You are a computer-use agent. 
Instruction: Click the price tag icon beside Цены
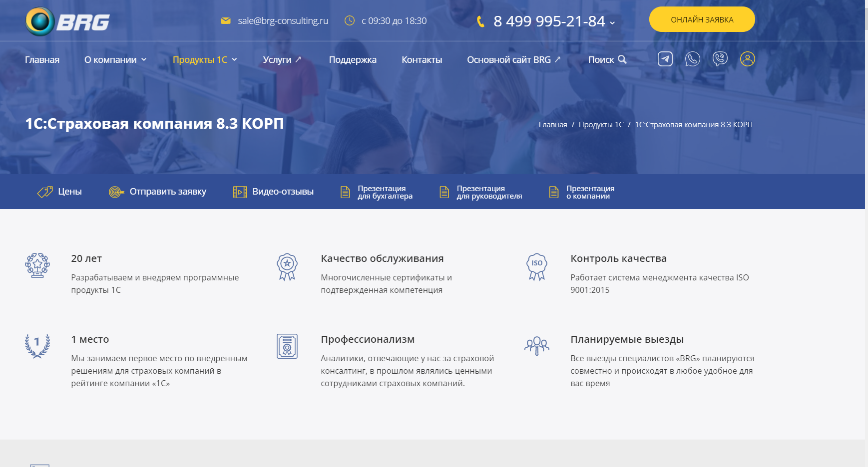coord(45,192)
